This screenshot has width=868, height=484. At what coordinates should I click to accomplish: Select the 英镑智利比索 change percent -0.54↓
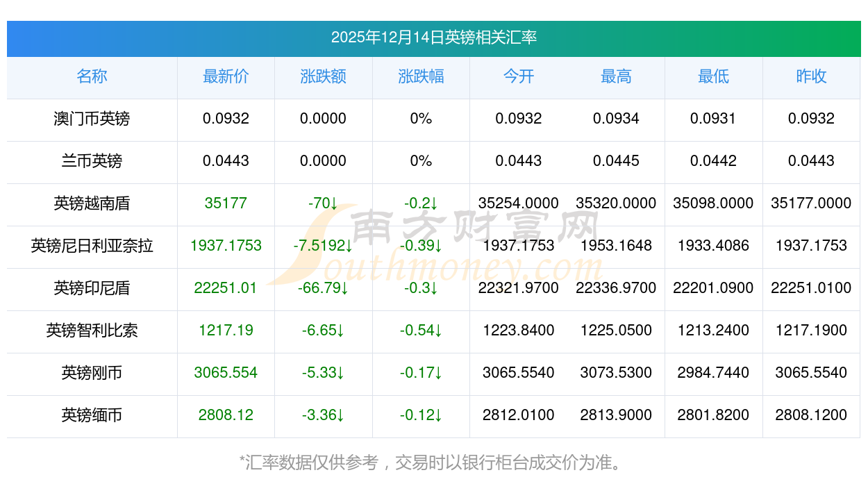(421, 331)
